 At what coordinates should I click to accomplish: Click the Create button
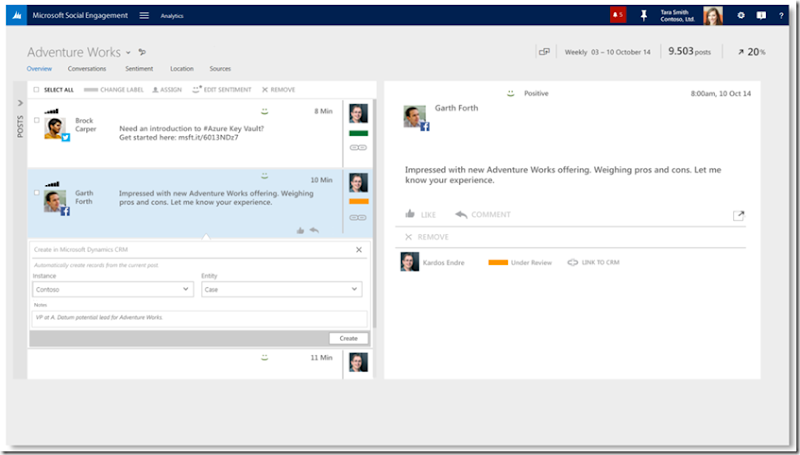pos(348,338)
